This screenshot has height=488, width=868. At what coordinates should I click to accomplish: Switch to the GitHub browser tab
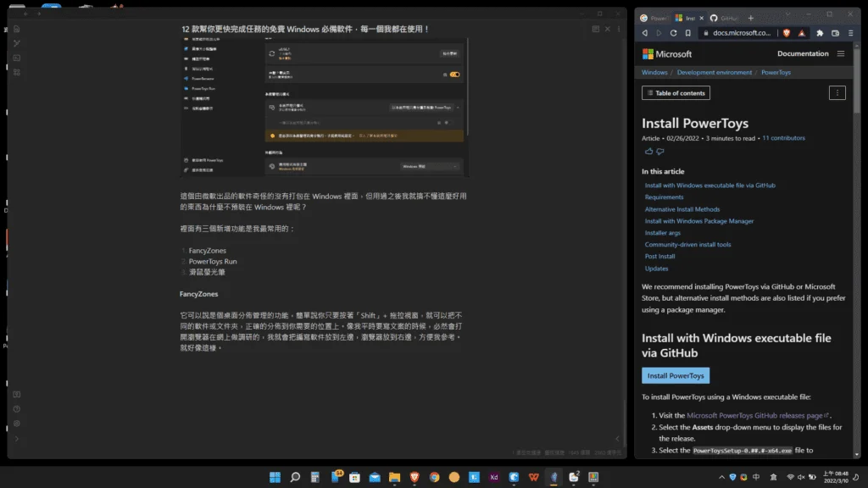[x=724, y=19]
